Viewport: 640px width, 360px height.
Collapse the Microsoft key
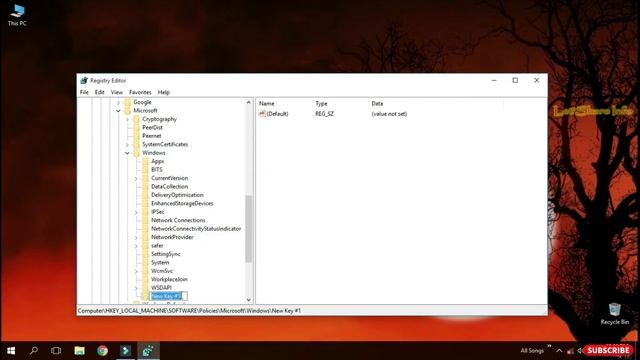[x=118, y=111]
